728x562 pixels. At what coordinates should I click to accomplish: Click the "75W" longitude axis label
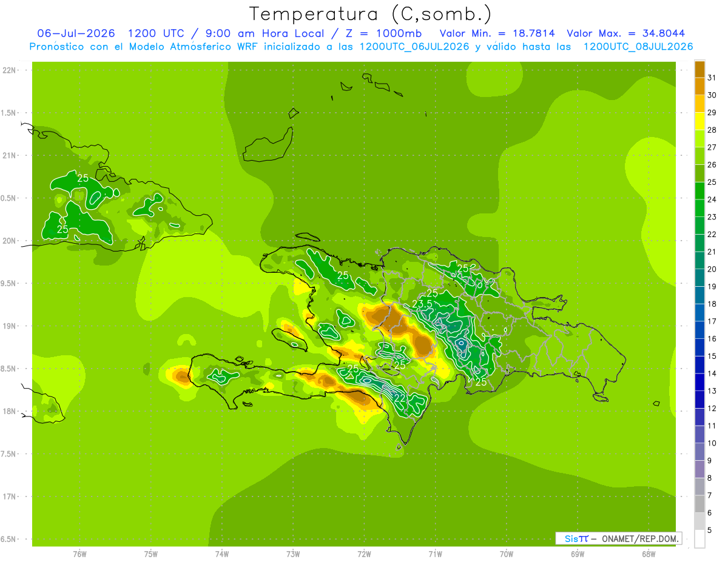click(151, 554)
